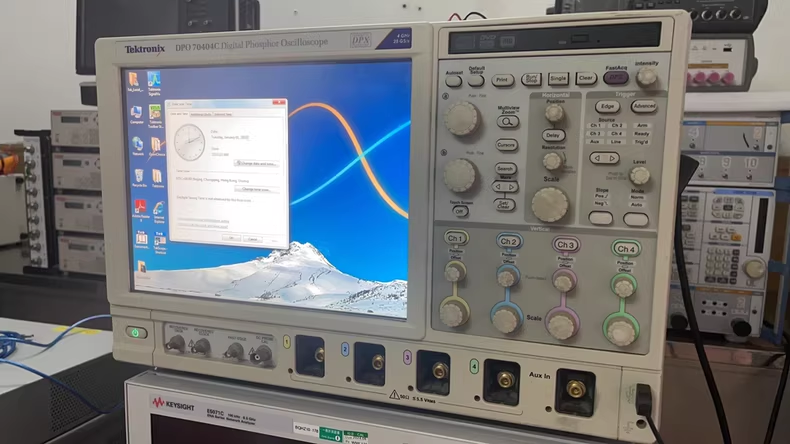The image size is (790, 444).
Task: Launch Adobe Reader from the desktop
Action: pos(141,211)
